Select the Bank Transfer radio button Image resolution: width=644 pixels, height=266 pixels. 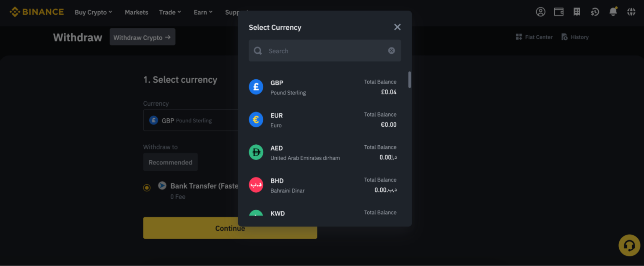pos(147,188)
